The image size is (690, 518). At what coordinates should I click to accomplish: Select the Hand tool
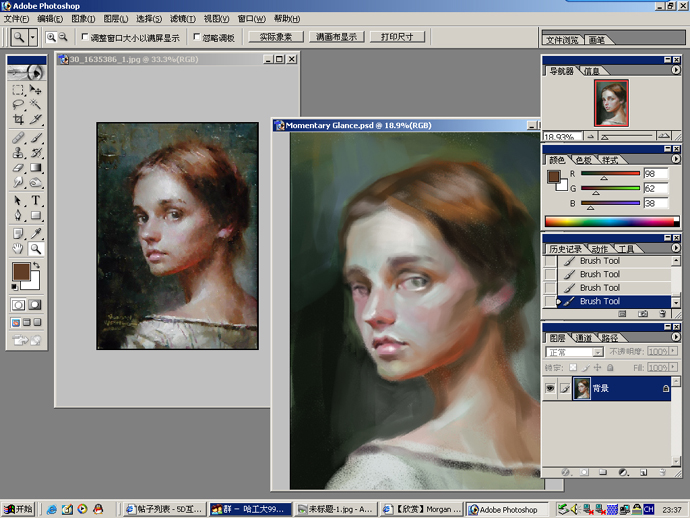pos(18,249)
